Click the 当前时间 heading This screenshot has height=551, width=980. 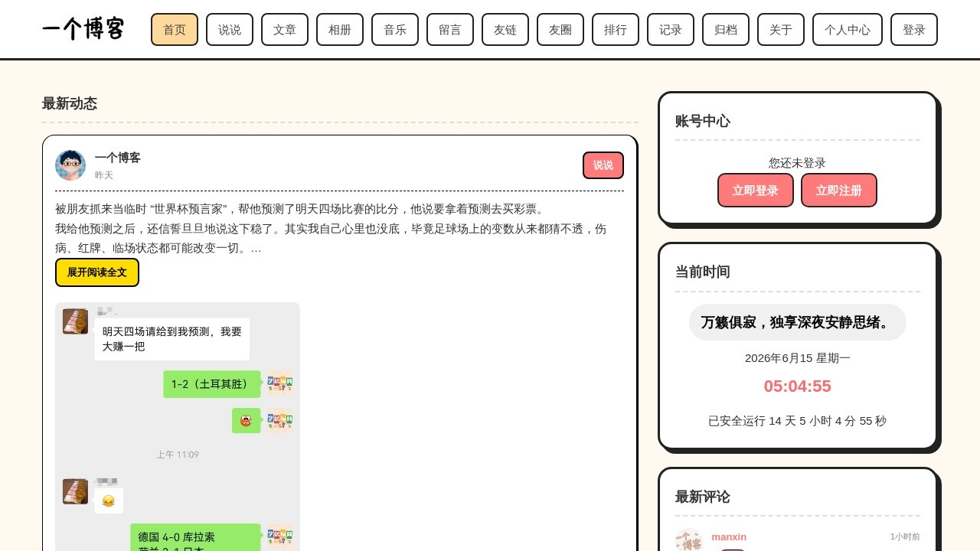(703, 272)
